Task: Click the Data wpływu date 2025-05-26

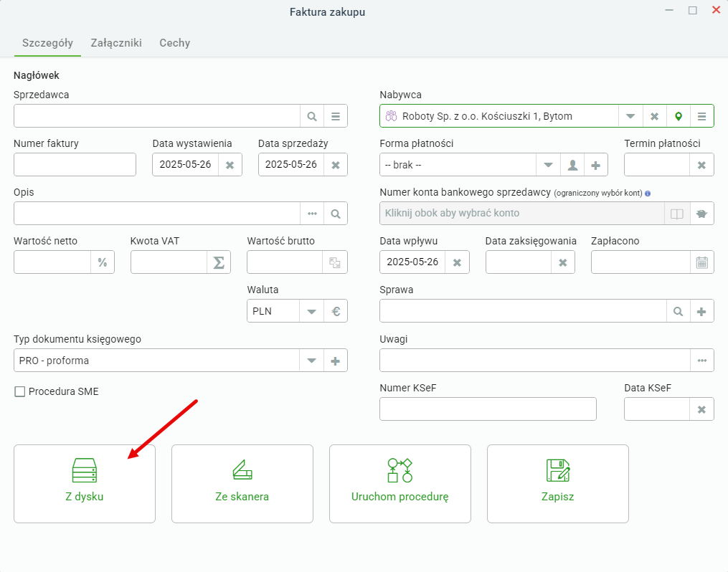Action: pyautogui.click(x=412, y=262)
